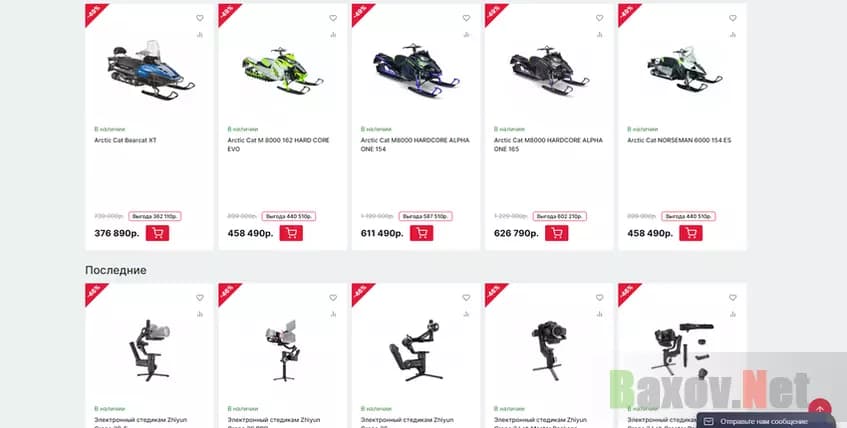847x428 pixels.
Task: Open Arctic Cat NORSEMAN 6000 154 ES title link
Action: point(679,140)
